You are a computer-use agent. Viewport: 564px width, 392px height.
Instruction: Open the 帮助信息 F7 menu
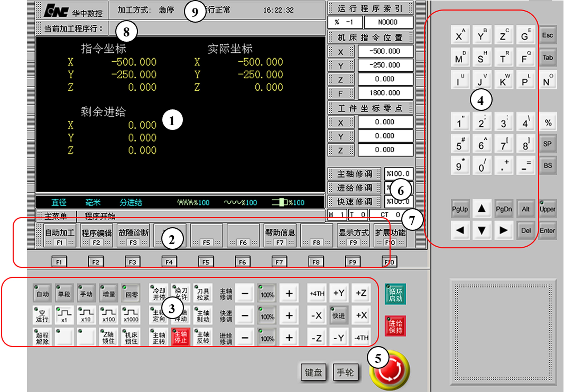pyautogui.click(x=280, y=235)
